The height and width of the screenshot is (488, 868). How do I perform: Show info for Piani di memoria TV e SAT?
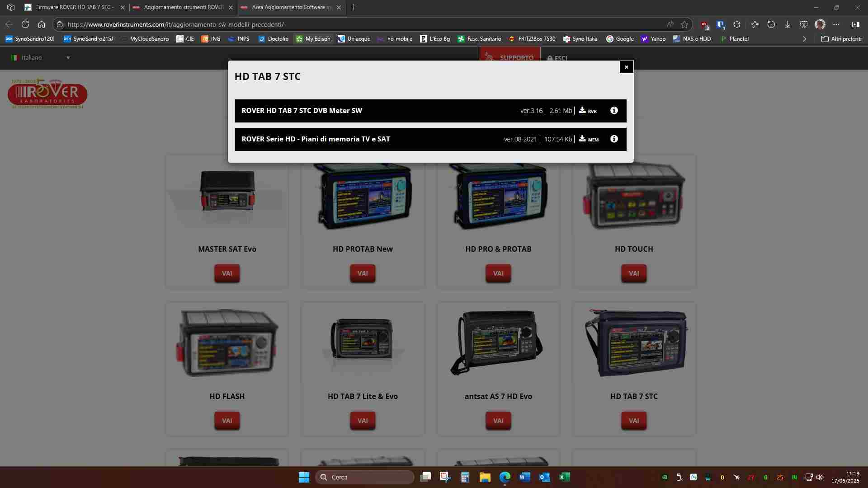click(614, 139)
